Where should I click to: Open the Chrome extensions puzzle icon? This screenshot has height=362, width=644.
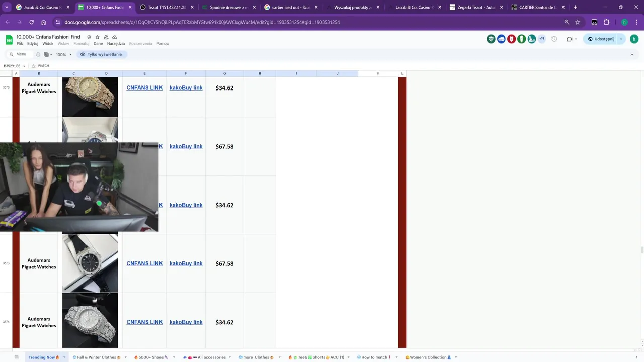[x=606, y=22]
